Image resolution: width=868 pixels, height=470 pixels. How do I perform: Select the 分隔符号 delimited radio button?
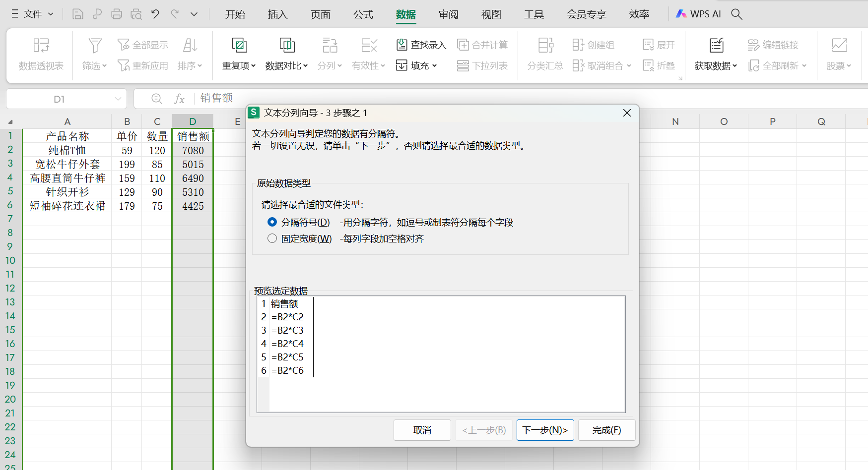tap(272, 222)
